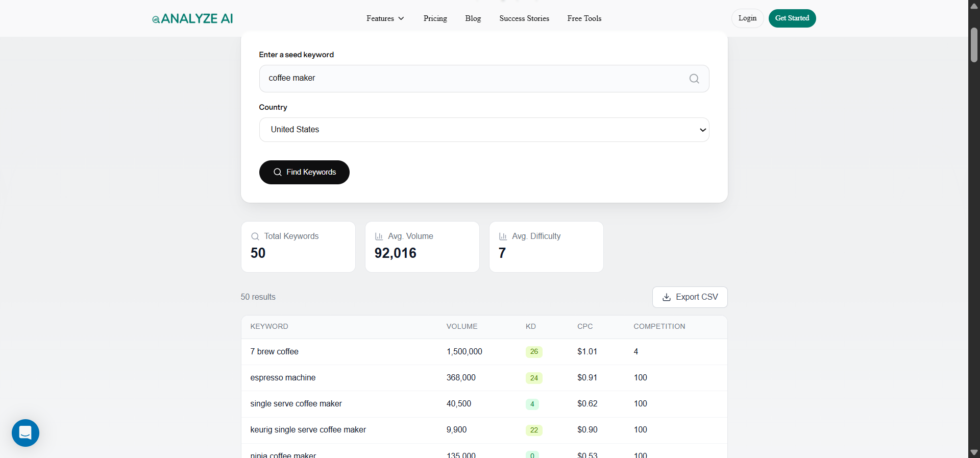Click the Get Started button
980x458 pixels.
tap(792, 18)
